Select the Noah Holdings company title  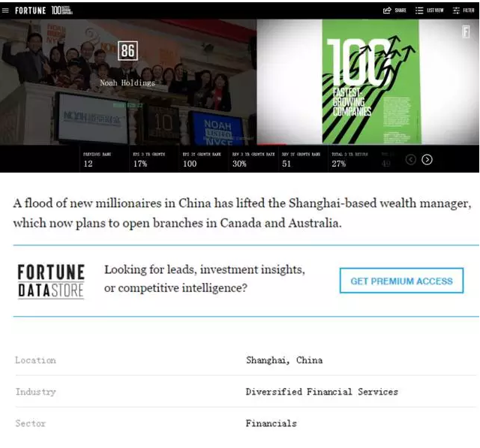pyautogui.click(x=127, y=83)
